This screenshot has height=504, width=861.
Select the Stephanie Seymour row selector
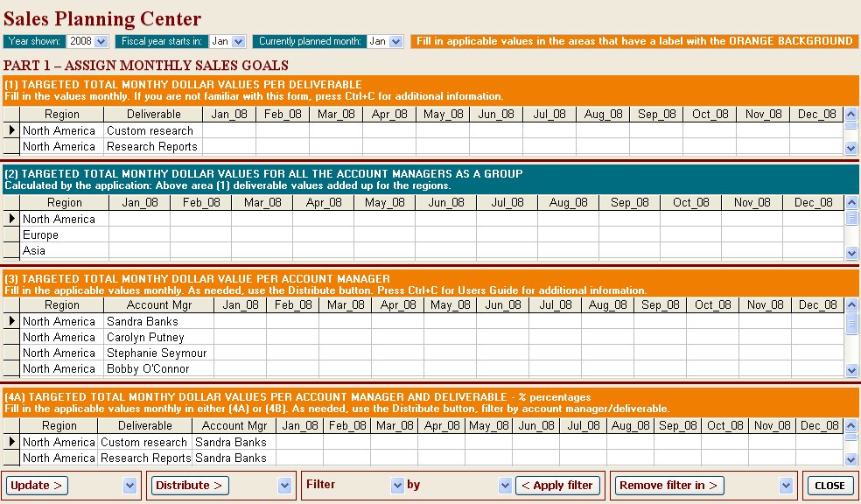(11, 353)
